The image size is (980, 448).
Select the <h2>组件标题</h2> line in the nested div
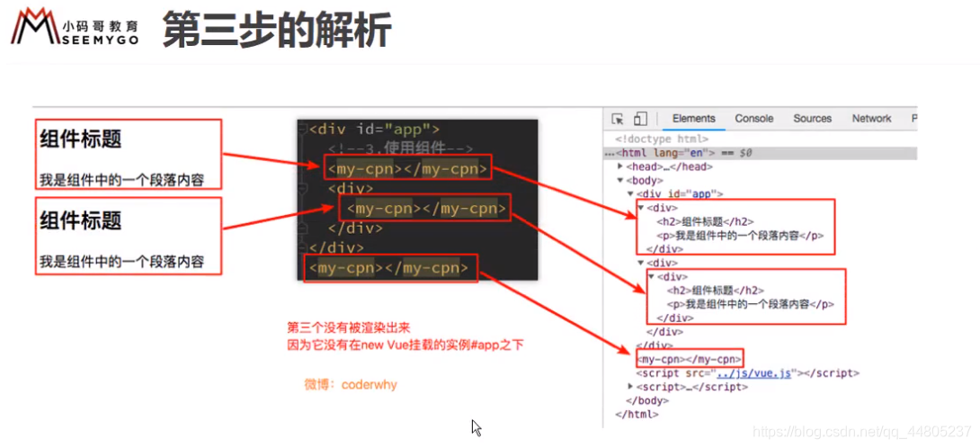click(x=716, y=291)
